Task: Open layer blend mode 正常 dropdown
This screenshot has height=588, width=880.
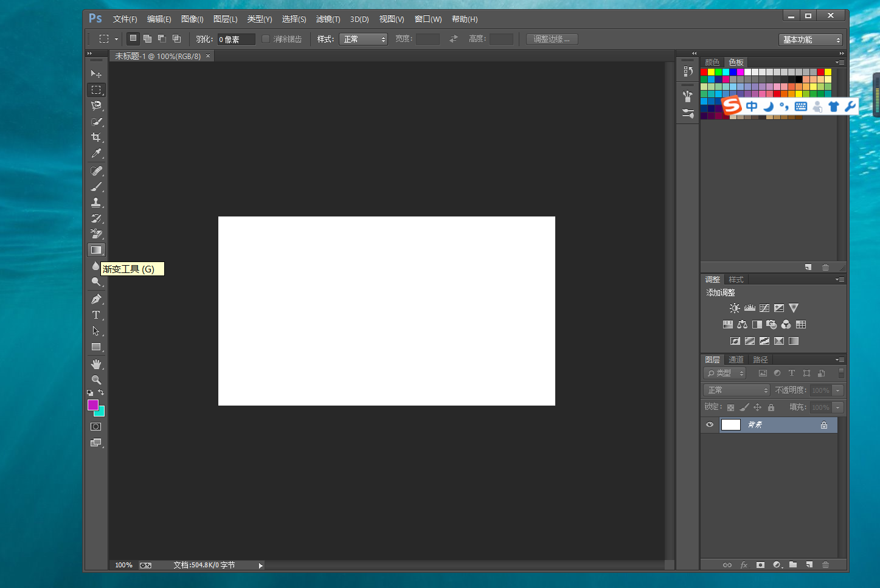Action: (x=737, y=390)
